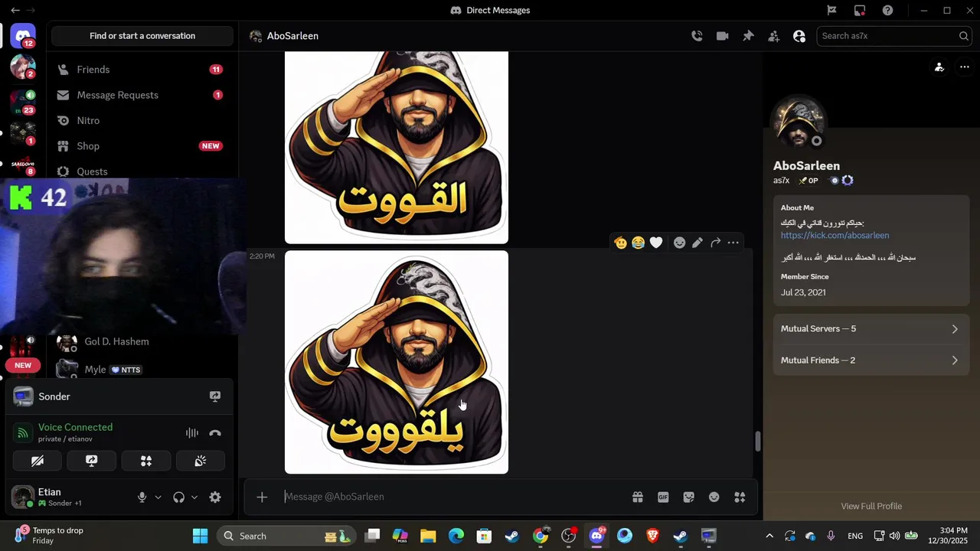Screen dimensions: 980x551
Task: Open Message Requests
Action: click(142, 95)
